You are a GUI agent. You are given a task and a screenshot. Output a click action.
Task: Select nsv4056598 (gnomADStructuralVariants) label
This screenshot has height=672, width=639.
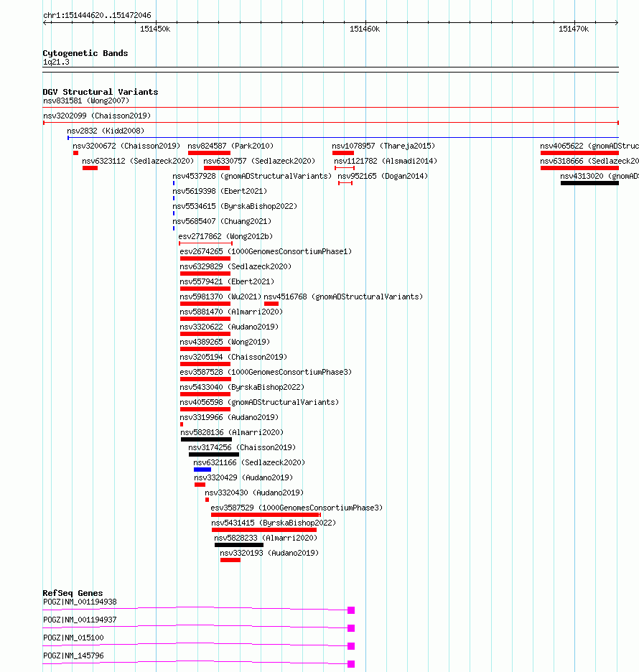tap(259, 402)
